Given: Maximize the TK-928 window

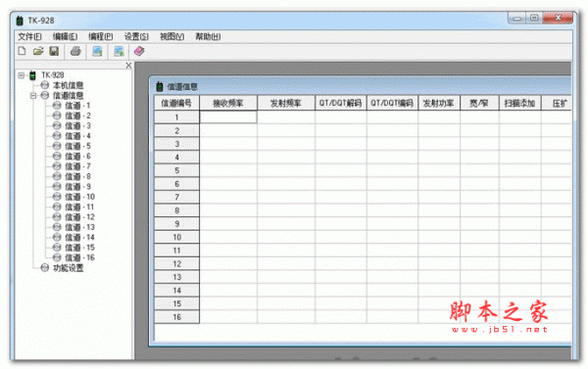Looking at the screenshot, I should pyautogui.click(x=534, y=18).
